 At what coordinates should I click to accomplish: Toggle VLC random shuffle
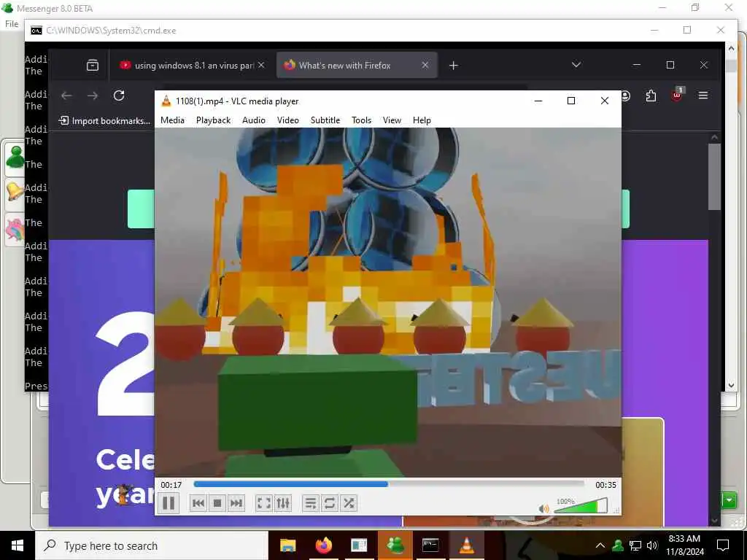349,503
